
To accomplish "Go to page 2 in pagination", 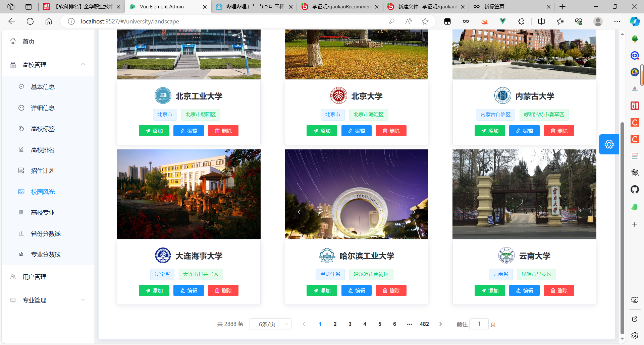I will [x=335, y=324].
